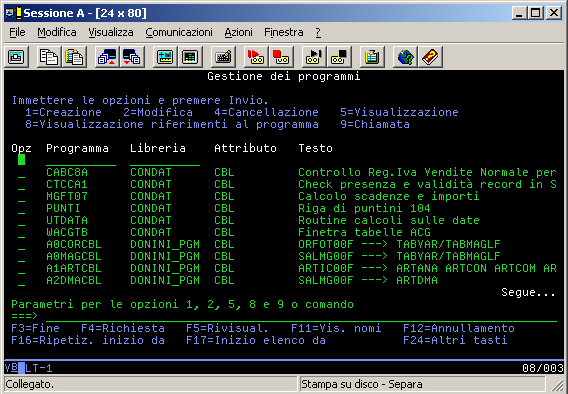This screenshot has width=568, height=394.
Task: Click the F5=Rivisual. function key
Action: (227, 328)
